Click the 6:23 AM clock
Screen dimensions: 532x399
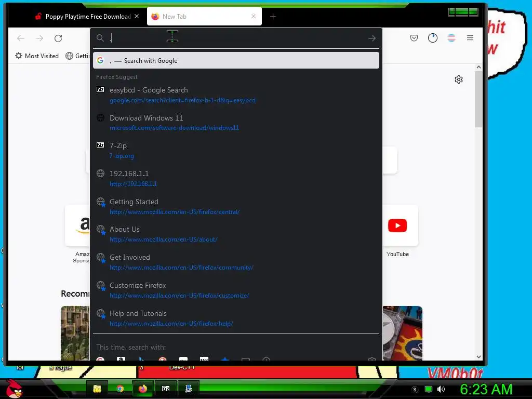[486, 389]
